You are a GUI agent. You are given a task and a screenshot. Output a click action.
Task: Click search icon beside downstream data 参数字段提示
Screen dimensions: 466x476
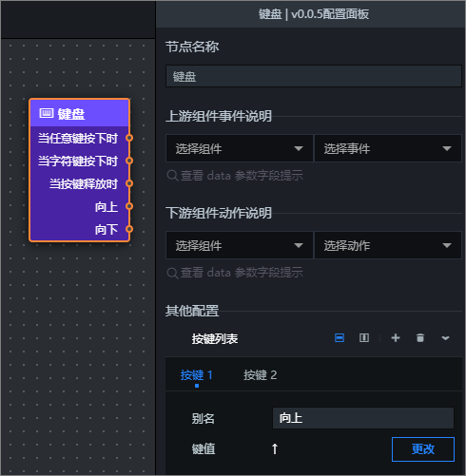point(172,273)
